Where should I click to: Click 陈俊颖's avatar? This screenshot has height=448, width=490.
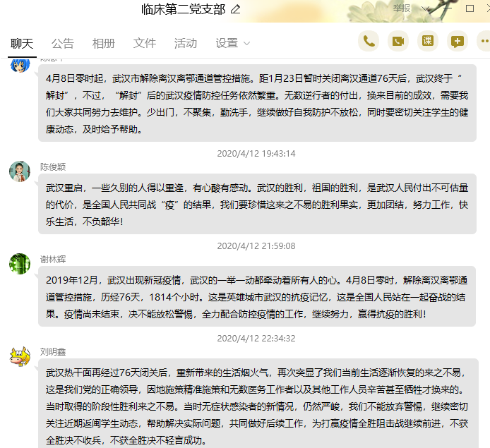20,171
